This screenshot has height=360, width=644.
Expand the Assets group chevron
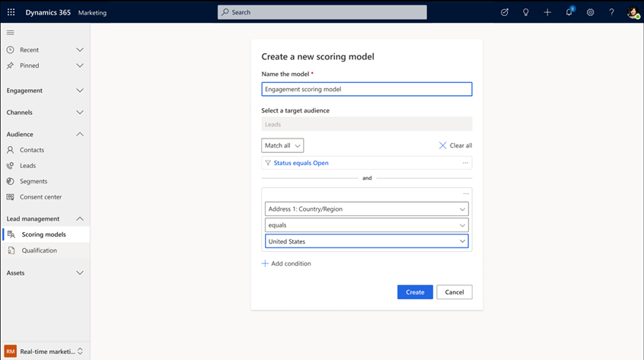click(80, 273)
